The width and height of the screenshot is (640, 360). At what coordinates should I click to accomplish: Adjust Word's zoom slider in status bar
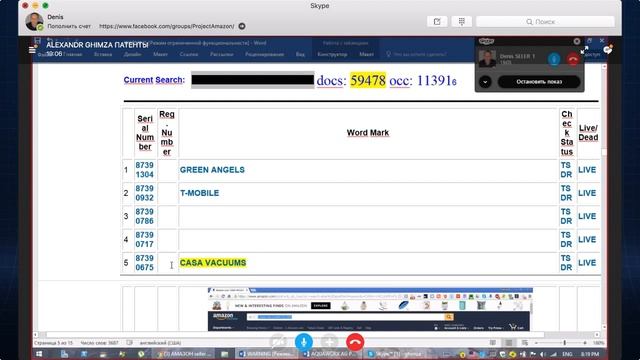(564, 343)
